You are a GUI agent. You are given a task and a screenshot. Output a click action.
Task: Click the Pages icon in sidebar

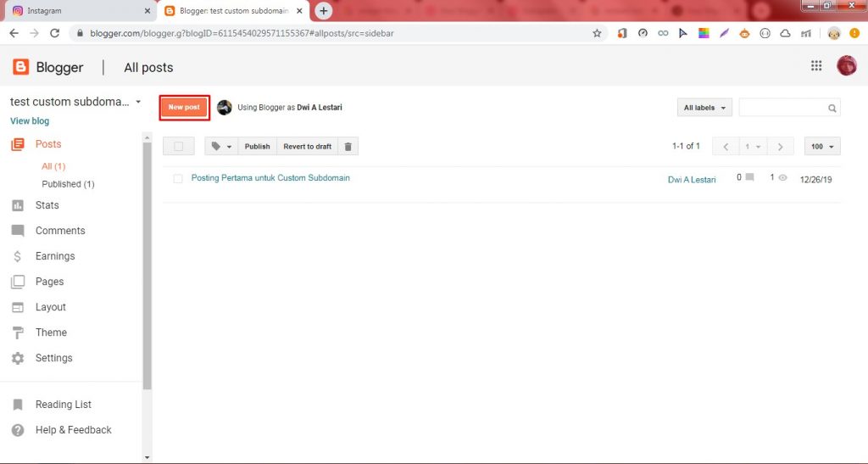coord(18,282)
